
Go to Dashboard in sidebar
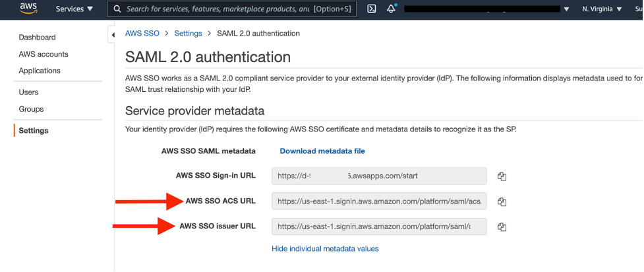37,38
